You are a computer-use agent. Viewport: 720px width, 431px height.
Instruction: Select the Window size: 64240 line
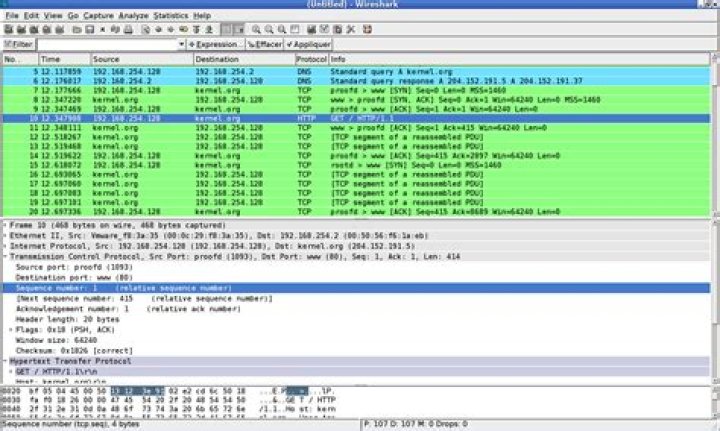[x=56, y=341]
